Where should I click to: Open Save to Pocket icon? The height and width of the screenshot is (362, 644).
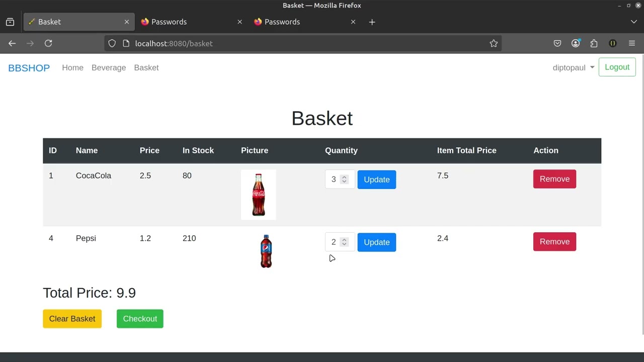coord(557,44)
